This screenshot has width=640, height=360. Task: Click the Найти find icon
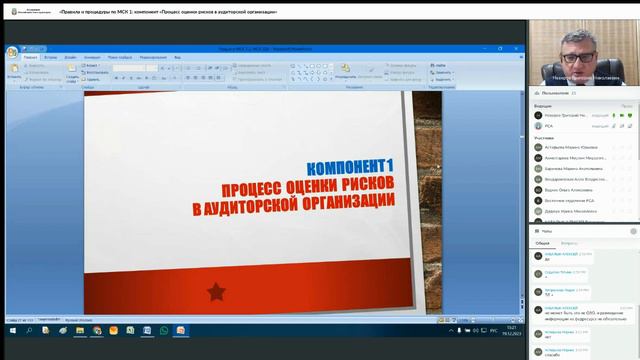(x=438, y=65)
